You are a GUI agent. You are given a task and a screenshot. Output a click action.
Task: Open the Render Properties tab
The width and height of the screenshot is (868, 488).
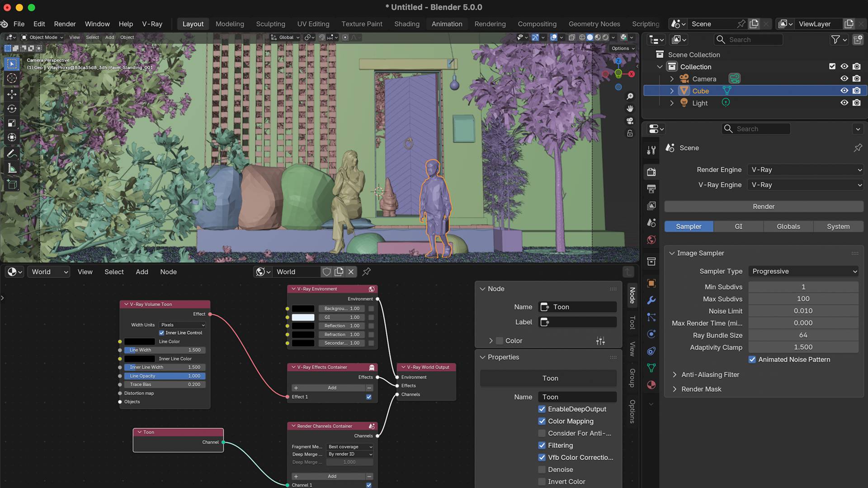pos(651,172)
